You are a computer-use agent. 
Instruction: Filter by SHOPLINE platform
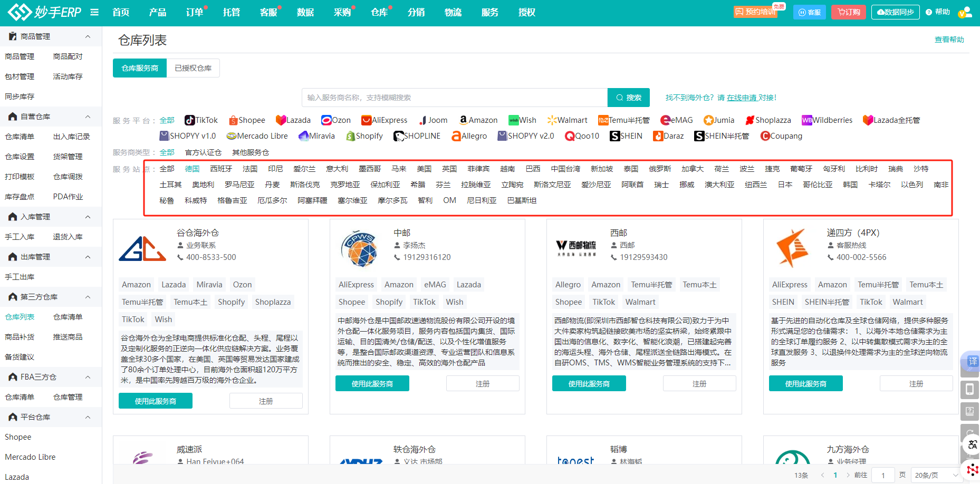[417, 136]
